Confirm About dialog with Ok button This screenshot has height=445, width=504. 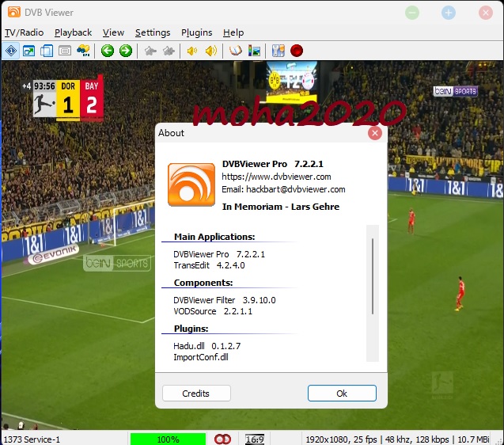(342, 394)
